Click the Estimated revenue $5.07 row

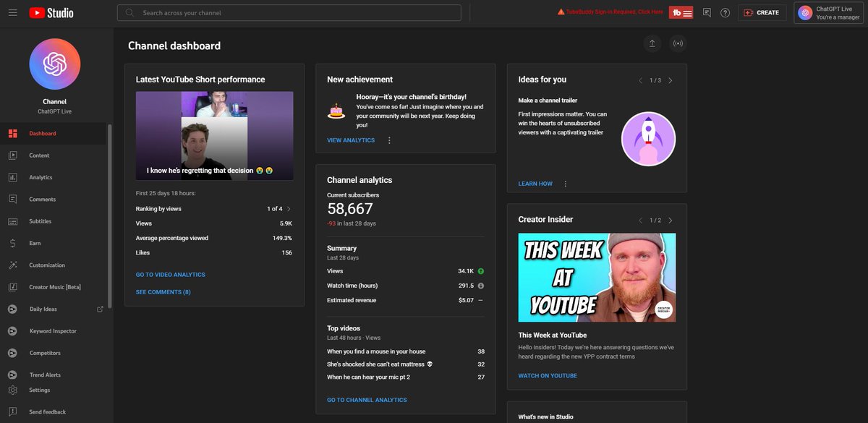(x=406, y=300)
